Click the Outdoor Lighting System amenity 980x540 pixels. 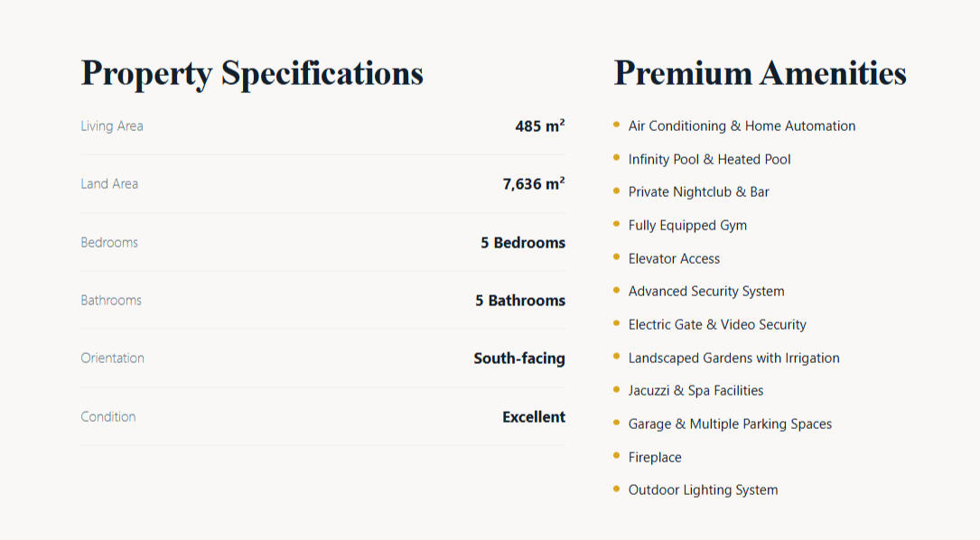pyautogui.click(x=703, y=490)
